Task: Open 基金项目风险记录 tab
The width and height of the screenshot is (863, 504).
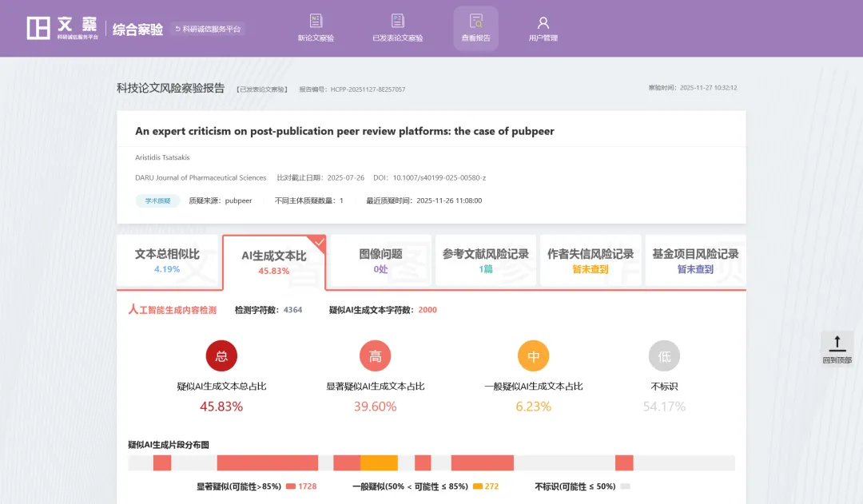Action: click(695, 261)
